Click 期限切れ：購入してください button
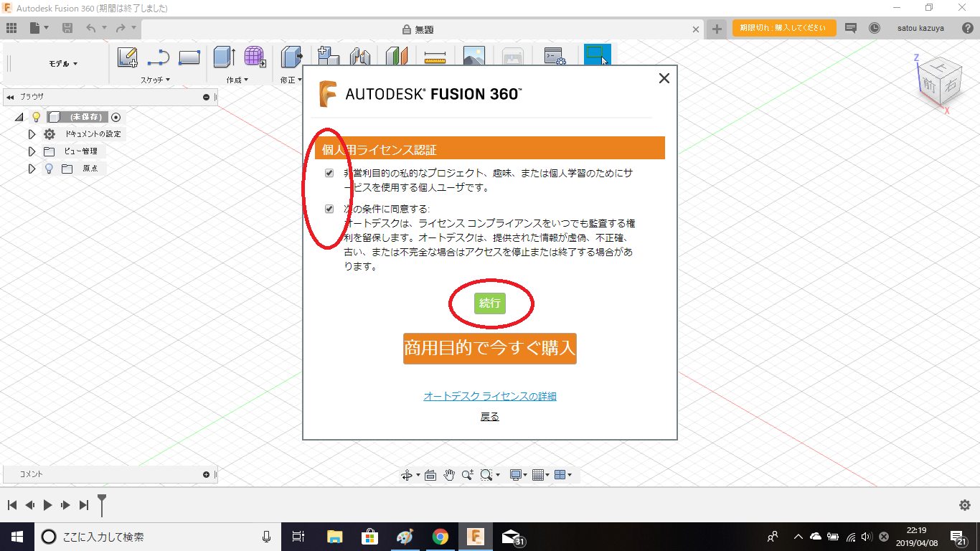This screenshot has height=551, width=980. click(x=784, y=28)
